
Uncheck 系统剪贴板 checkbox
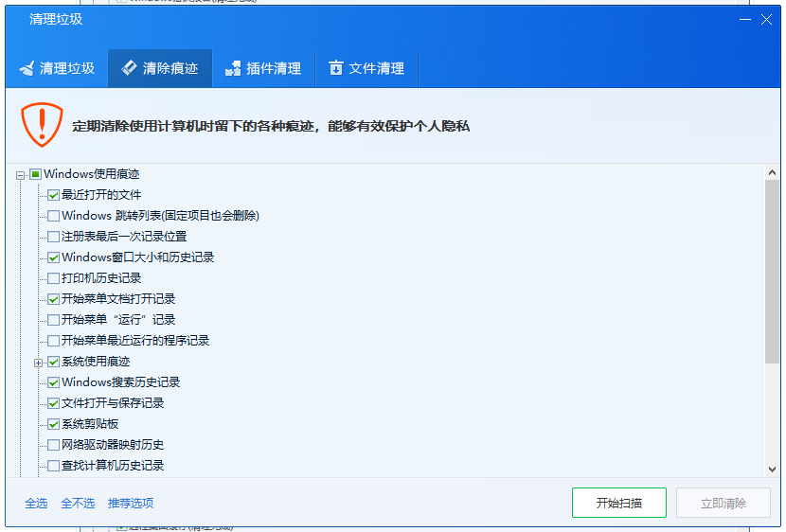point(54,424)
